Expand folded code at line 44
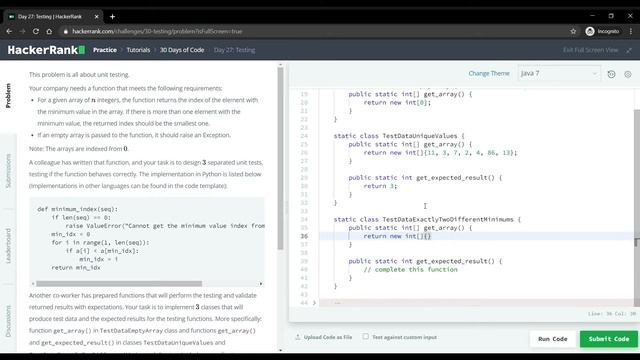This screenshot has width=640, height=360. point(314,303)
